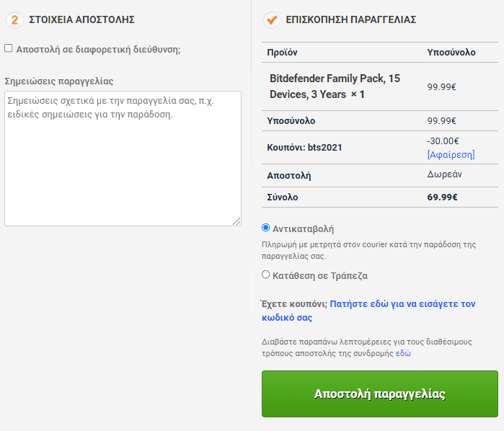Screen dimensions: 504x431
Task: Click the Bitdefender Family Pack product name
Action: 335,86
